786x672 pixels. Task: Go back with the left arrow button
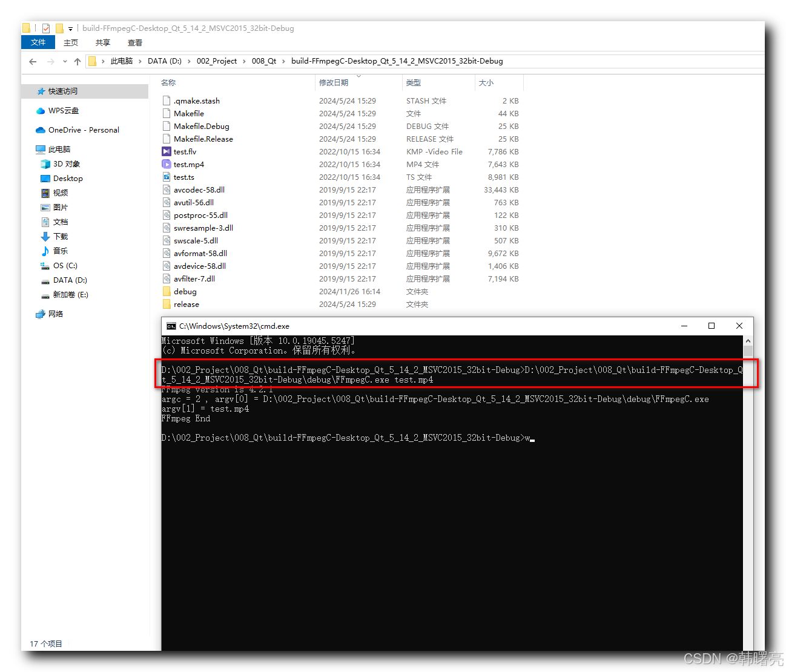pos(33,61)
